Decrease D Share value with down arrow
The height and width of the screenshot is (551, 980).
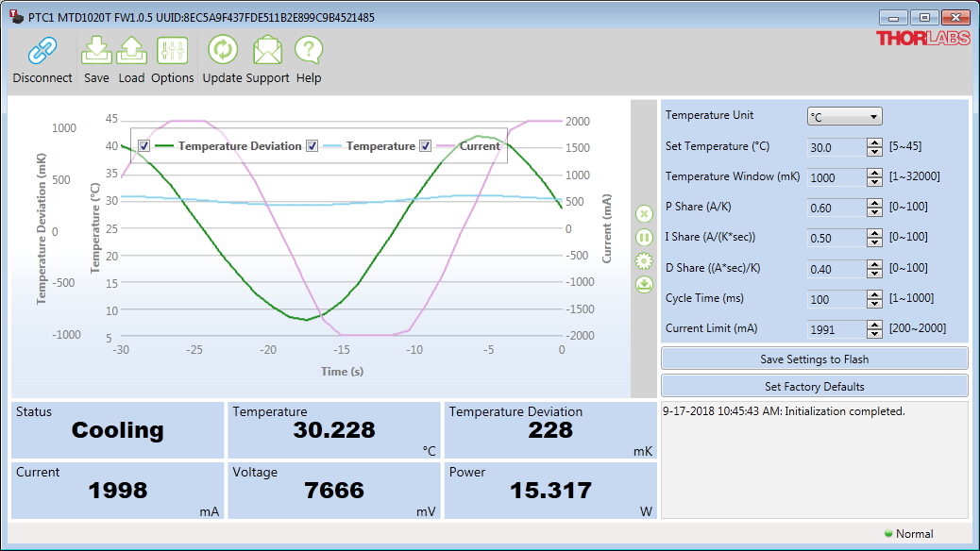(x=874, y=274)
